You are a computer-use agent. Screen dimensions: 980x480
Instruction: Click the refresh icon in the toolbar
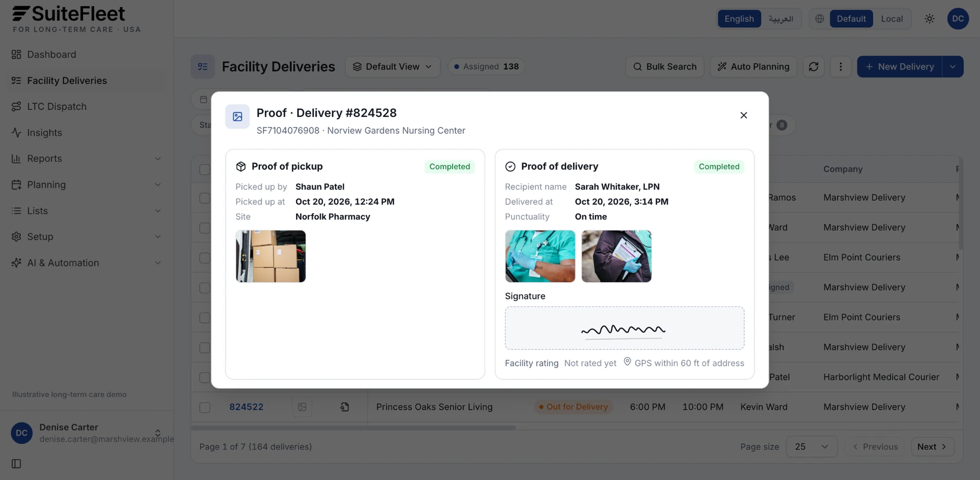click(x=814, y=67)
